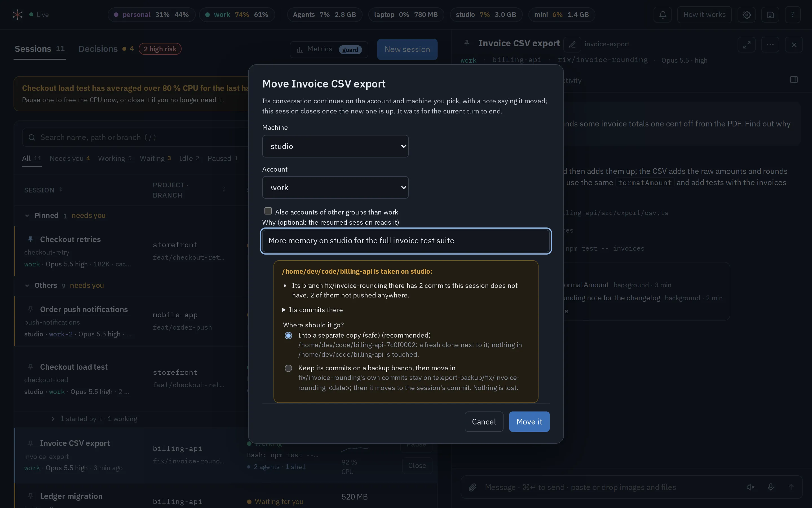The height and width of the screenshot is (508, 812).
Task: Click the app logo icon
Action: click(x=17, y=14)
